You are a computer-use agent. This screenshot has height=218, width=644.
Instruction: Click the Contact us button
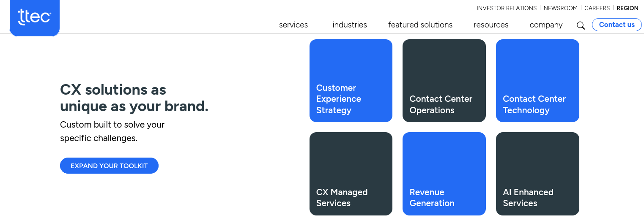pyautogui.click(x=617, y=25)
